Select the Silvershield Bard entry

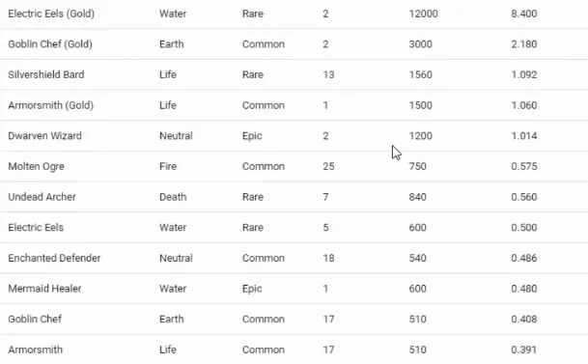(46, 74)
